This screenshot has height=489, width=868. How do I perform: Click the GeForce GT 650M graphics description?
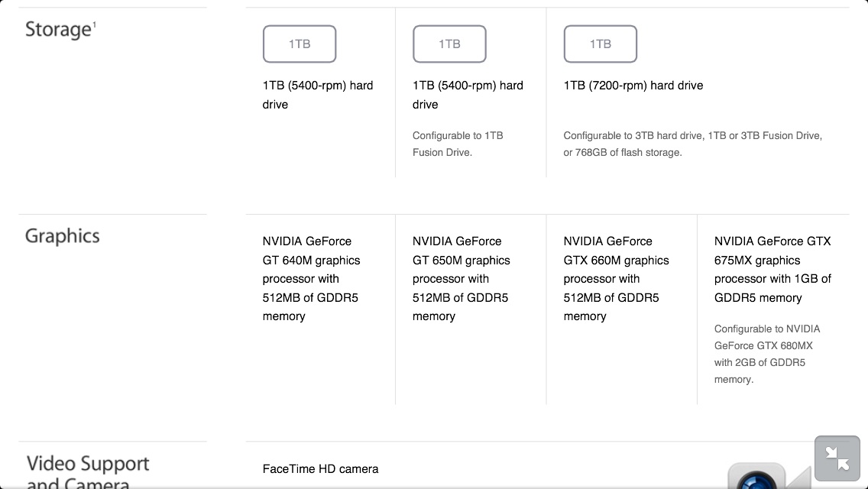pos(462,279)
